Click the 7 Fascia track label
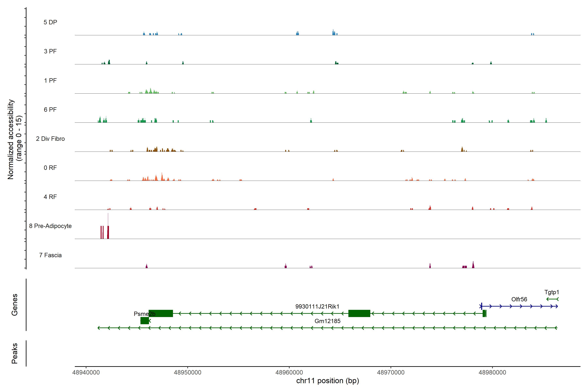Screen dimensions: 588x392 50,255
